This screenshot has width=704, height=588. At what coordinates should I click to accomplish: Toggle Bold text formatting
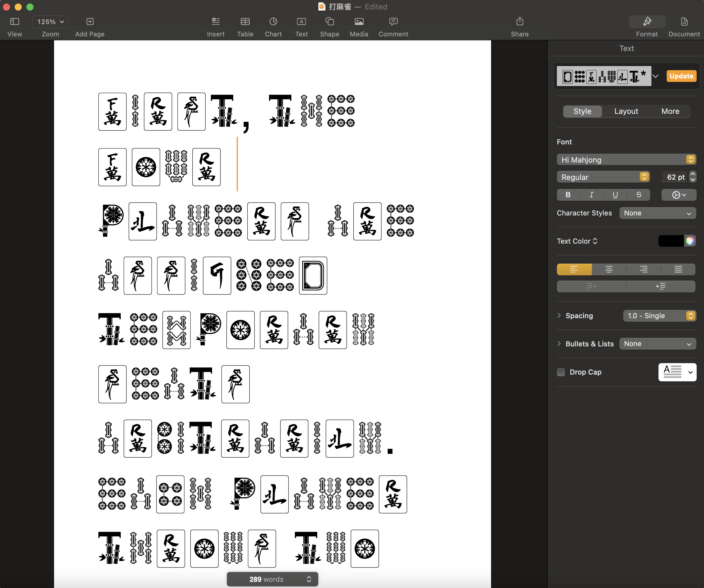[568, 195]
